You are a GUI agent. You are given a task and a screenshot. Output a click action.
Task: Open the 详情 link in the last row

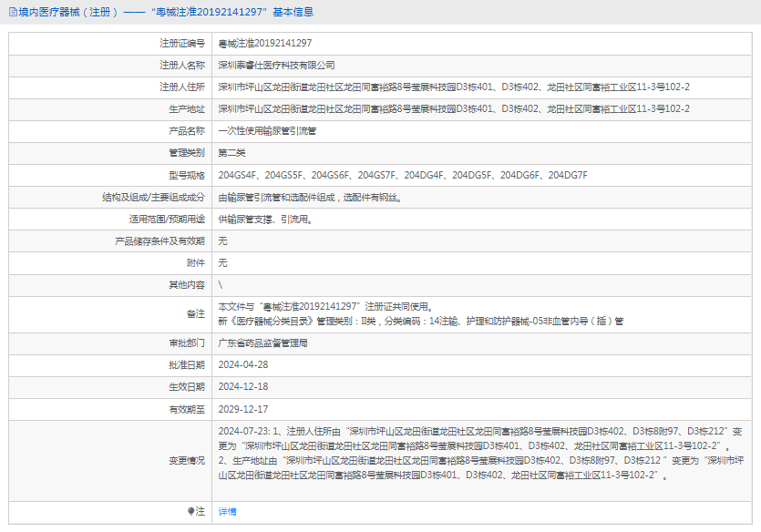227,512
